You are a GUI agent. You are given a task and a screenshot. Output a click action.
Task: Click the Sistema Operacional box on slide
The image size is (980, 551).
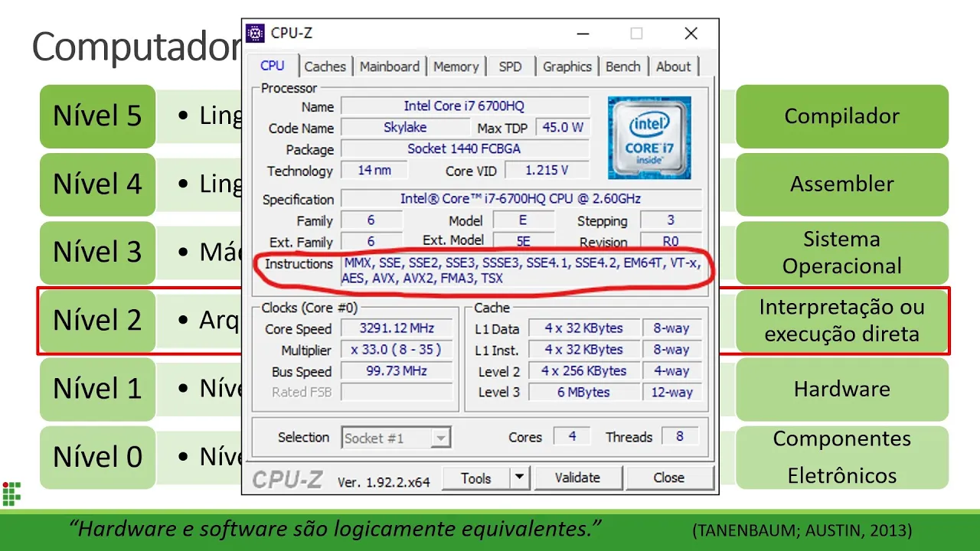coord(842,253)
